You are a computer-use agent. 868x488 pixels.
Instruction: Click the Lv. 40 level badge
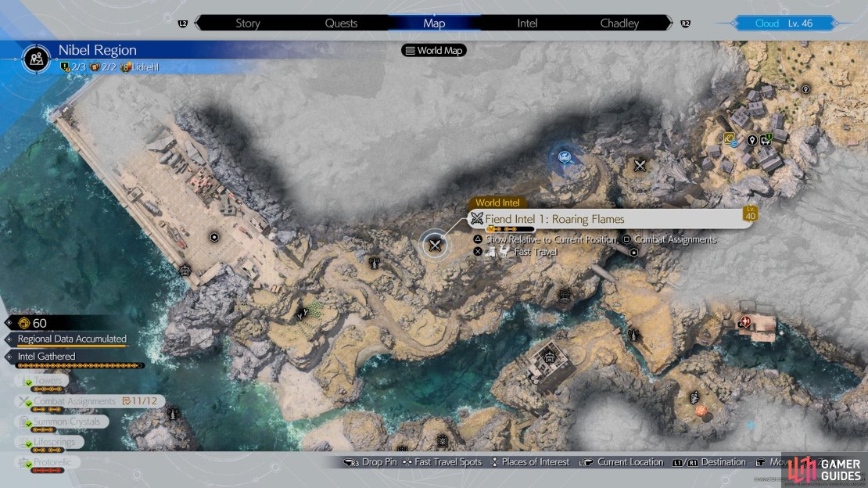(750, 213)
